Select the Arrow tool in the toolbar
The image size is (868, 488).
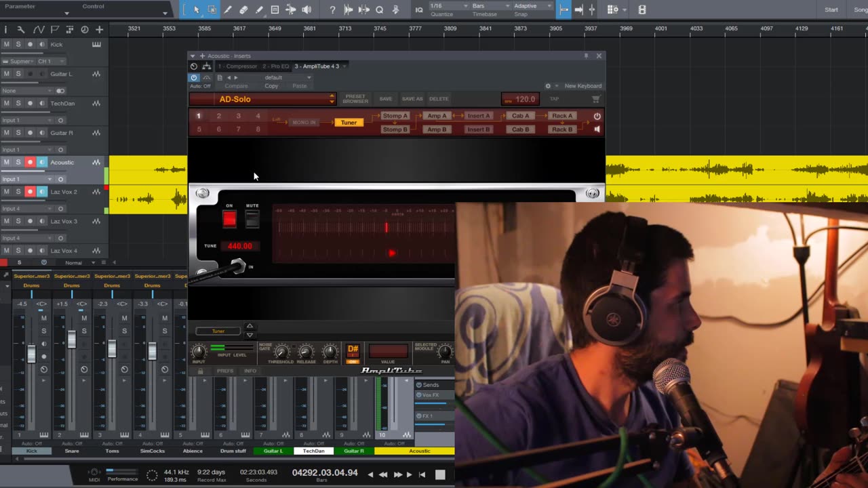(x=196, y=9)
